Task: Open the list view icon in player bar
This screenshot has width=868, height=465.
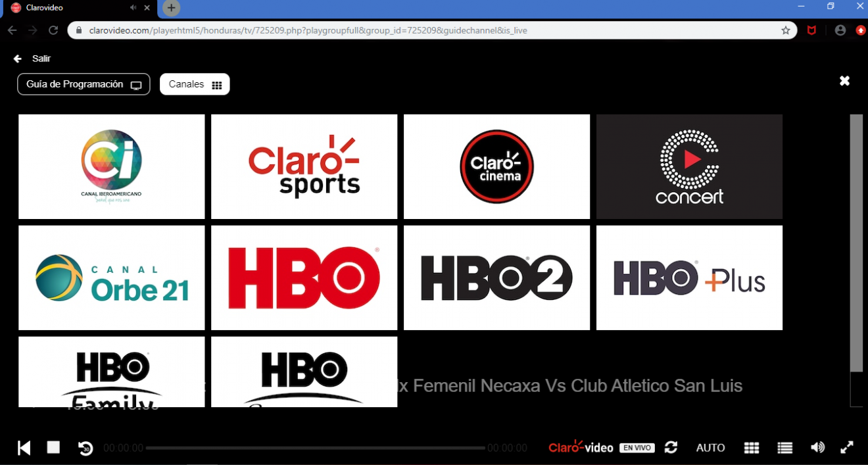Action: pyautogui.click(x=784, y=448)
